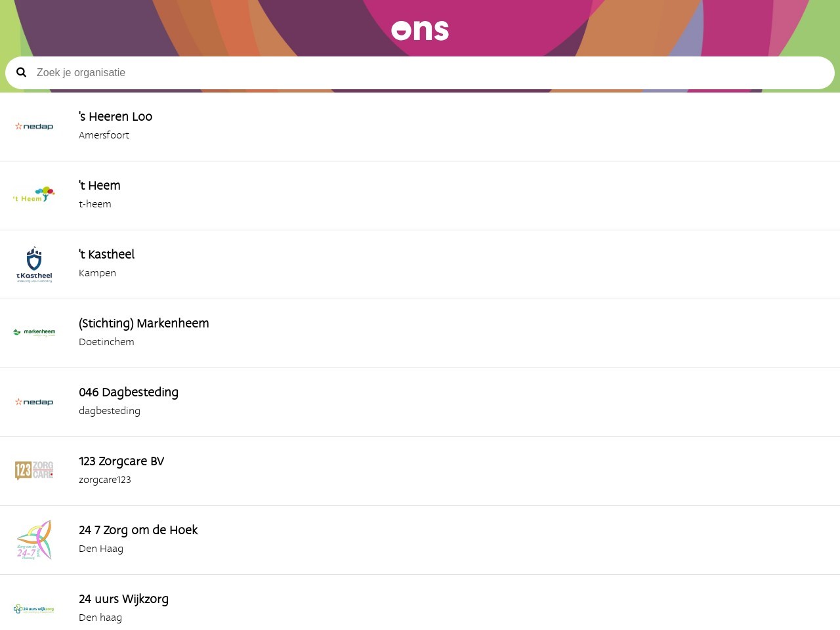The height and width of the screenshot is (630, 840).
Task: Click the 't Kastheel shield logo
Action: coord(34,264)
